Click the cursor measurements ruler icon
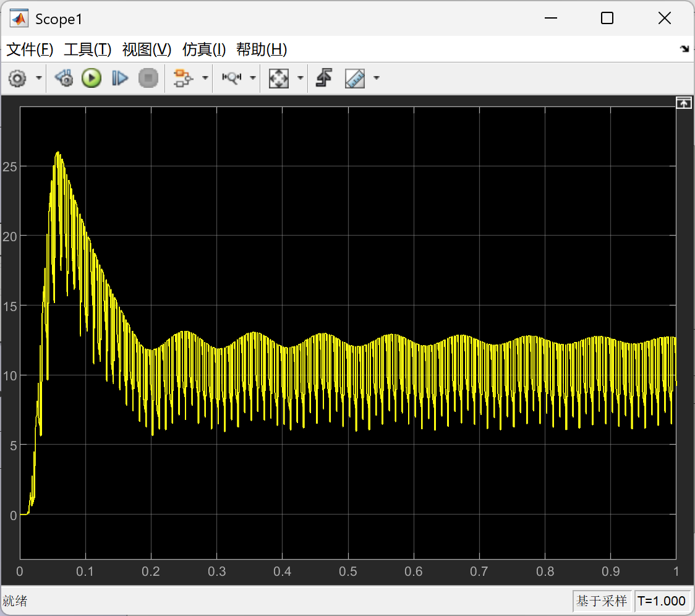The image size is (695, 616). pyautogui.click(x=355, y=79)
